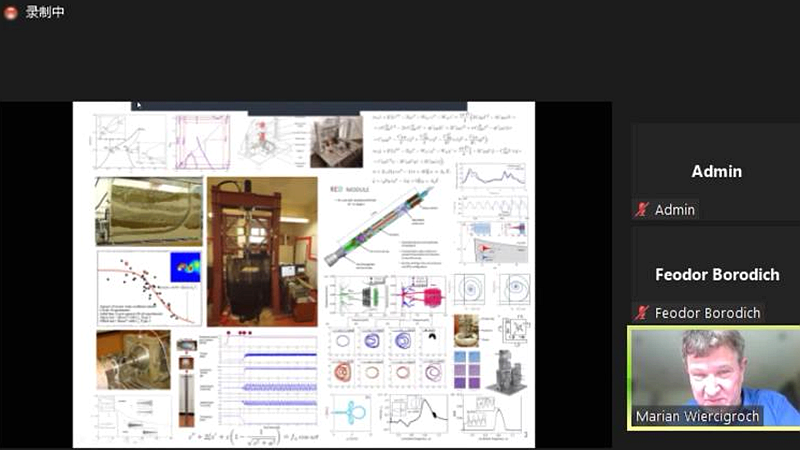The width and height of the screenshot is (800, 450).
Task: Click the lab equipment photo at the slide top
Action: tap(337, 142)
